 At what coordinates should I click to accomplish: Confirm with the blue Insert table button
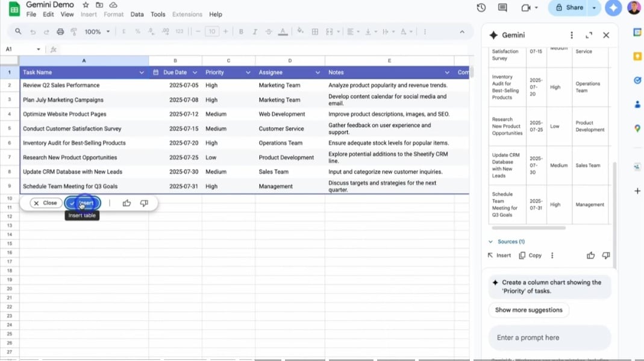(x=82, y=203)
